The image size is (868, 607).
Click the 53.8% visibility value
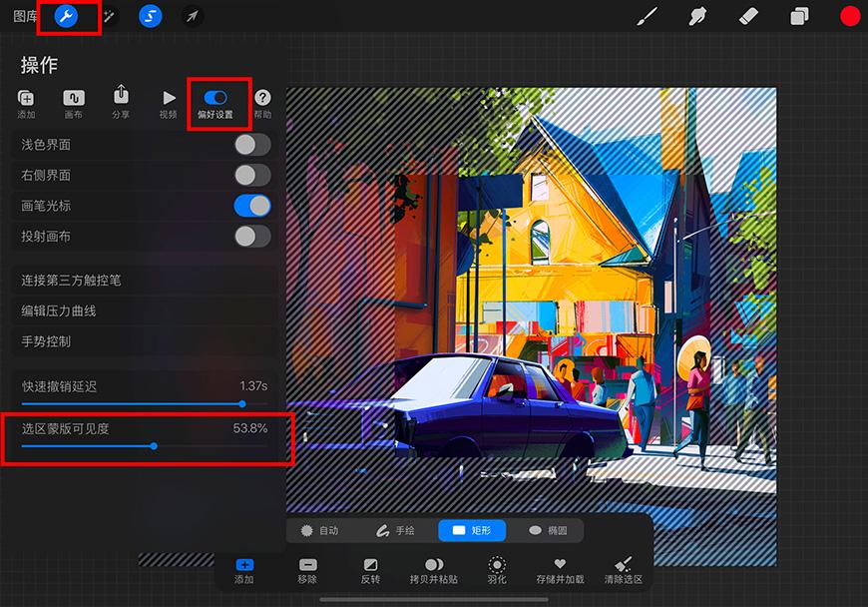[x=250, y=428]
